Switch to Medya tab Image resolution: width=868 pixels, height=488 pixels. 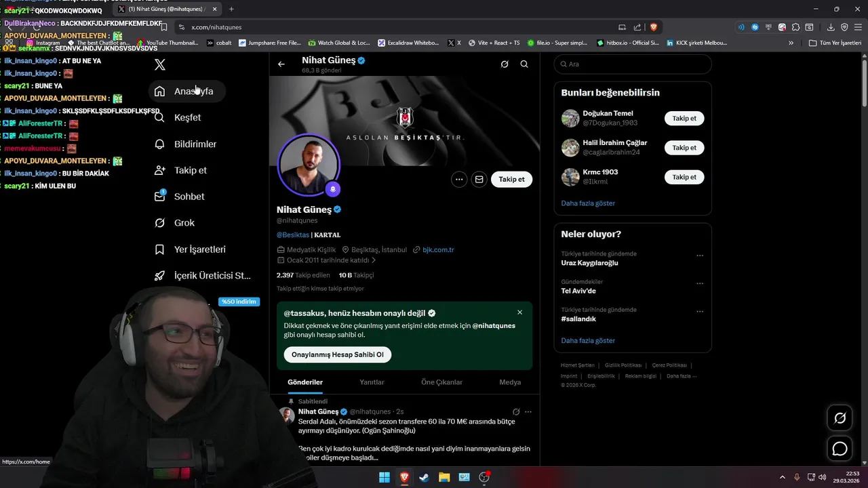[x=510, y=382]
